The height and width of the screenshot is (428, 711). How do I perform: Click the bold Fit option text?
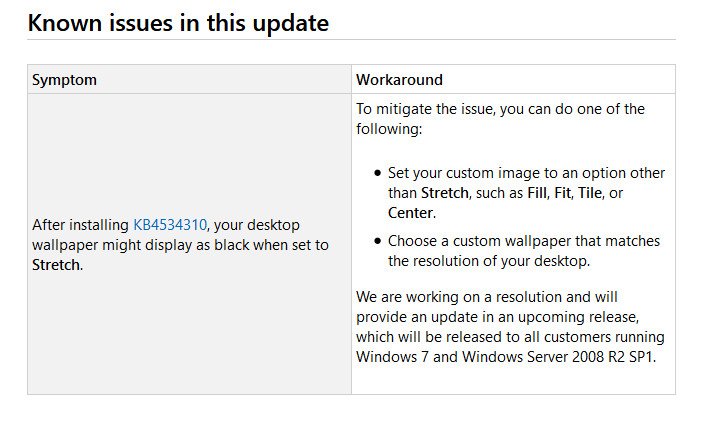pos(563,193)
